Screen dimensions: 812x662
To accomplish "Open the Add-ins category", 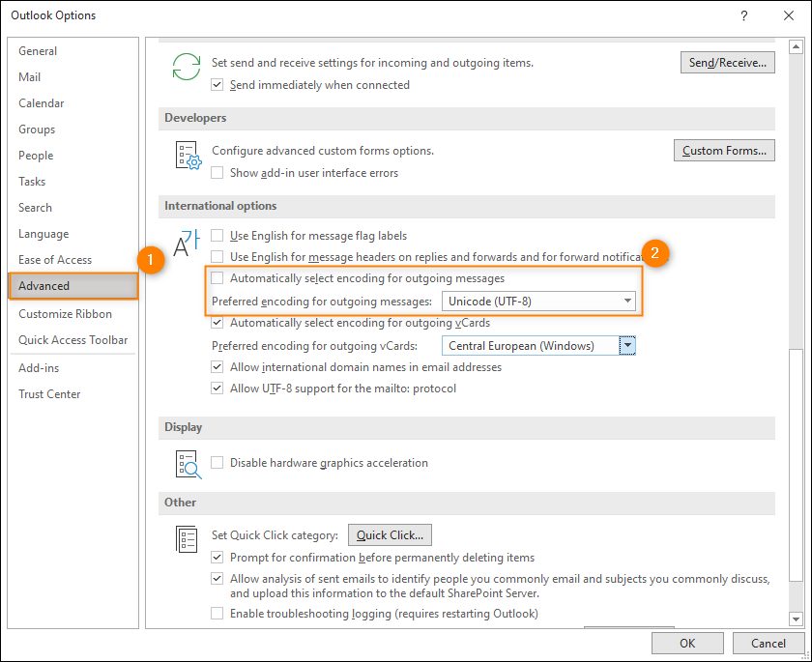I will [73, 368].
